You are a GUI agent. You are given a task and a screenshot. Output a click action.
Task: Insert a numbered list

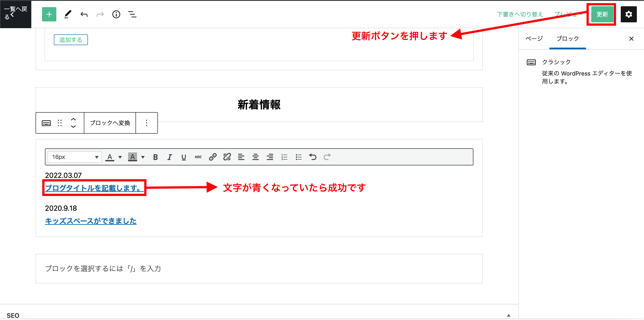pyautogui.click(x=284, y=157)
